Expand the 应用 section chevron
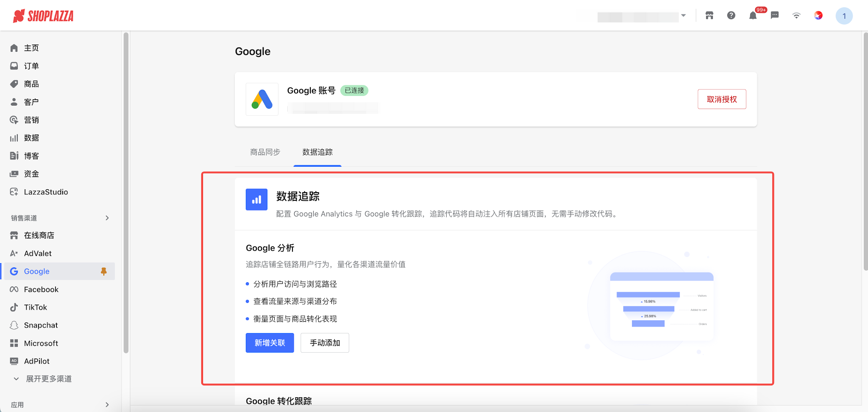The image size is (868, 412). tap(107, 405)
